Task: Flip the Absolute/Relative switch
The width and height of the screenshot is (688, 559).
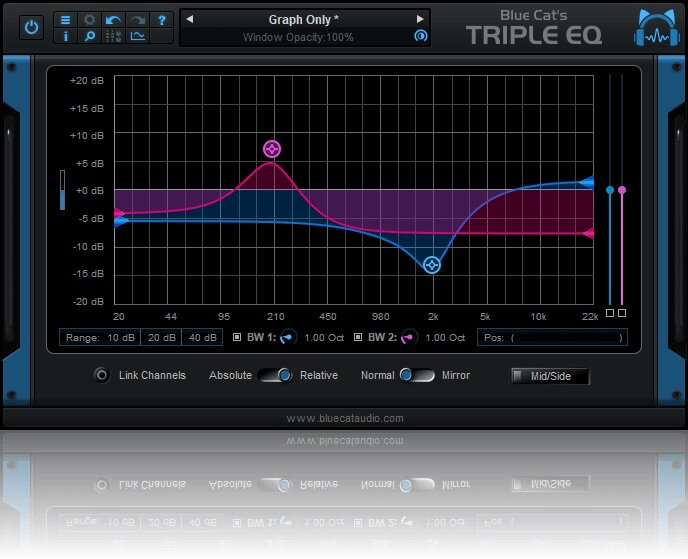Action: (275, 375)
